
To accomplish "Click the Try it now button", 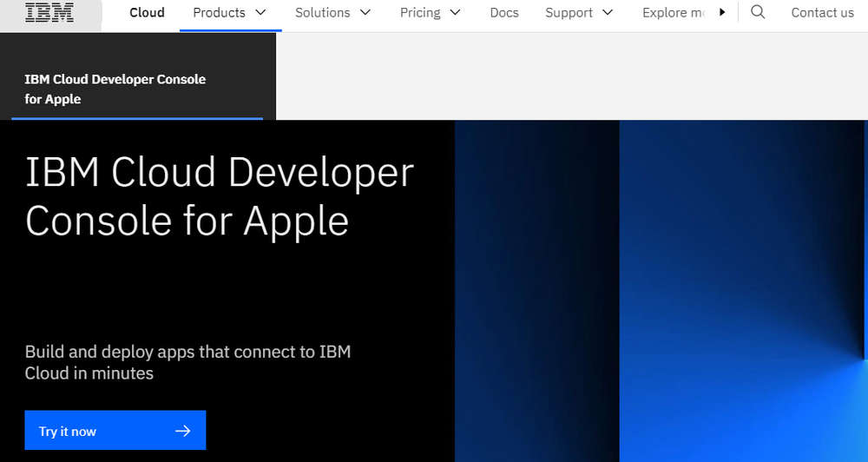I will pyautogui.click(x=115, y=431).
